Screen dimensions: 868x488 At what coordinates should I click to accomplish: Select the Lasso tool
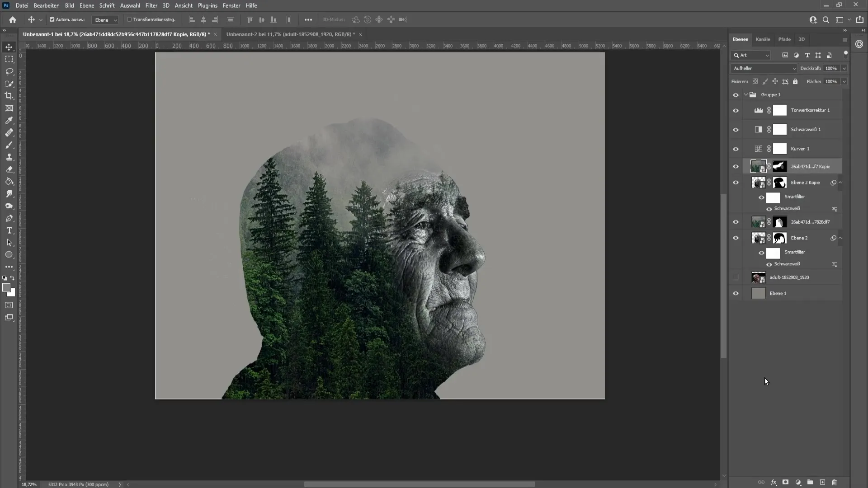point(9,71)
